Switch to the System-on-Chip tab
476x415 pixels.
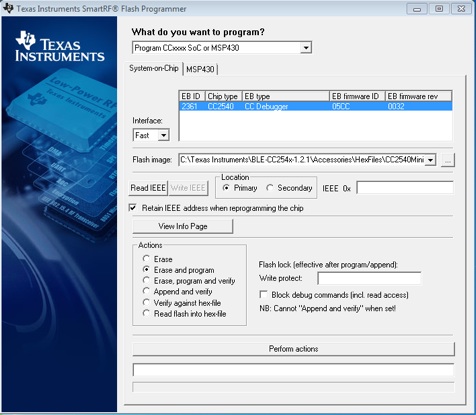[154, 68]
